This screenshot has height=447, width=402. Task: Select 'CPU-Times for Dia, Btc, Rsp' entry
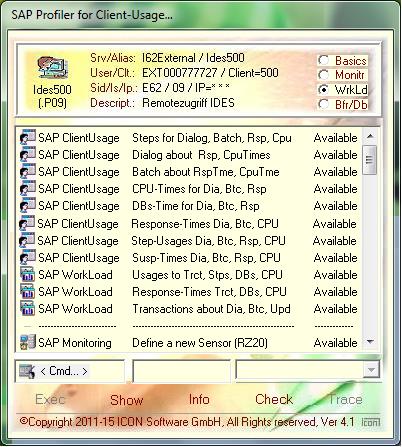(x=199, y=189)
